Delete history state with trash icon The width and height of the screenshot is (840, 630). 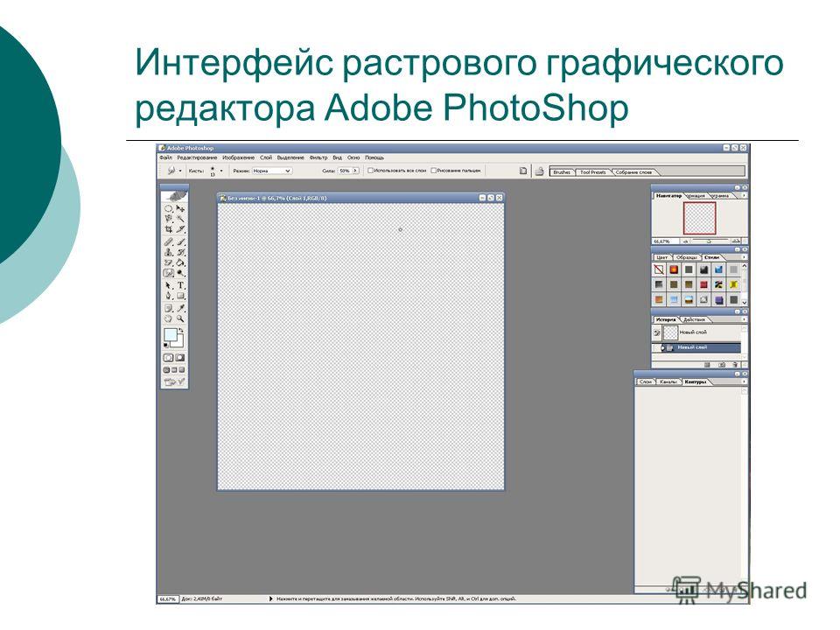[x=735, y=364]
